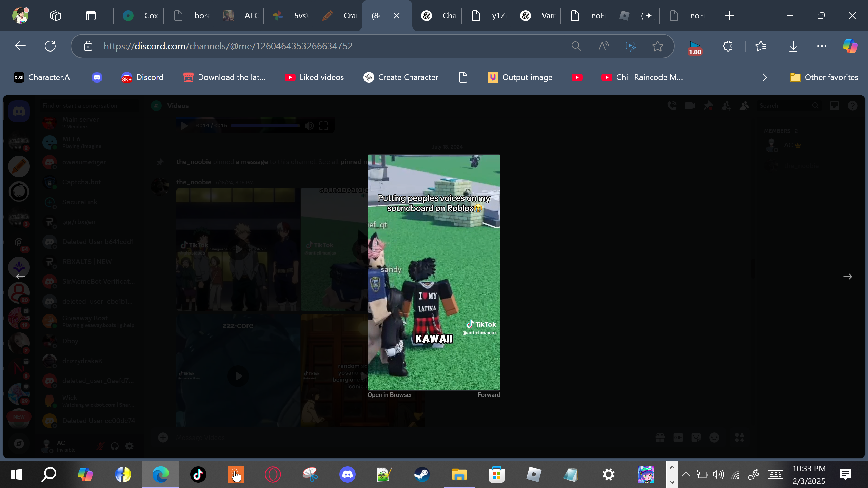Screen dimensions: 868x488
Task: Open Discord app from taskbar
Action: tap(347, 474)
